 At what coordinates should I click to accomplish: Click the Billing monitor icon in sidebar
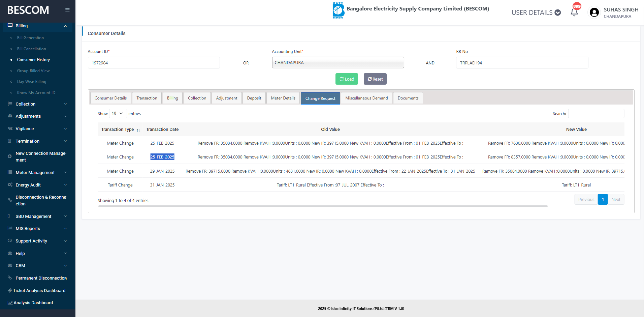click(10, 26)
